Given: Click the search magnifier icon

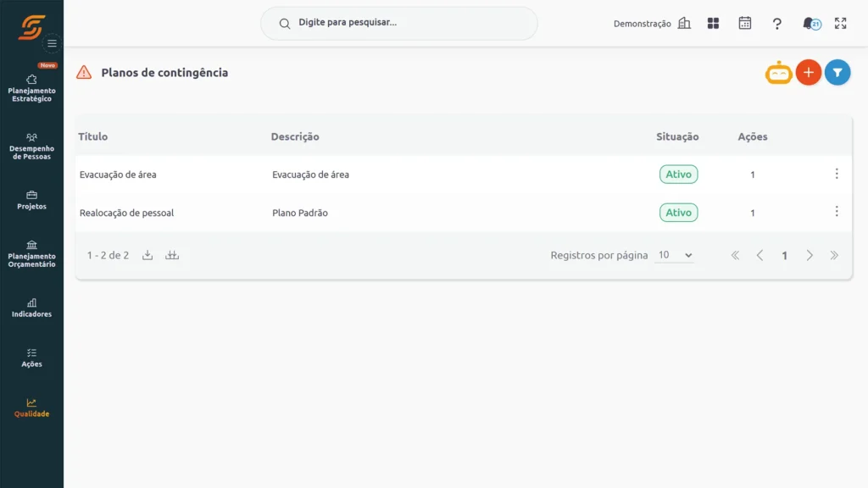Looking at the screenshot, I should pos(285,23).
